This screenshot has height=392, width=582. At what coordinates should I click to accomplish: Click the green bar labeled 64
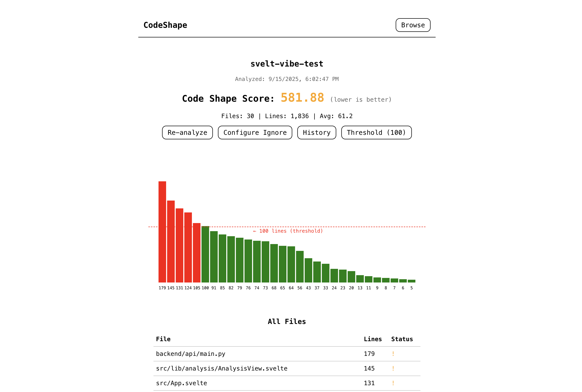pos(291,264)
